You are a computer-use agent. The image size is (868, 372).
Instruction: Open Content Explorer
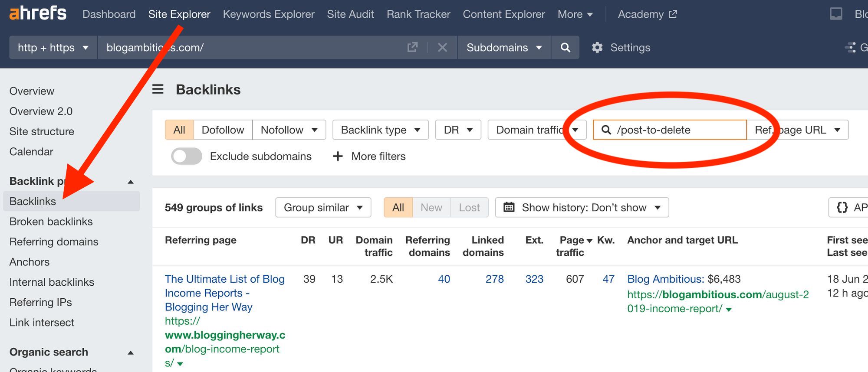pos(504,14)
